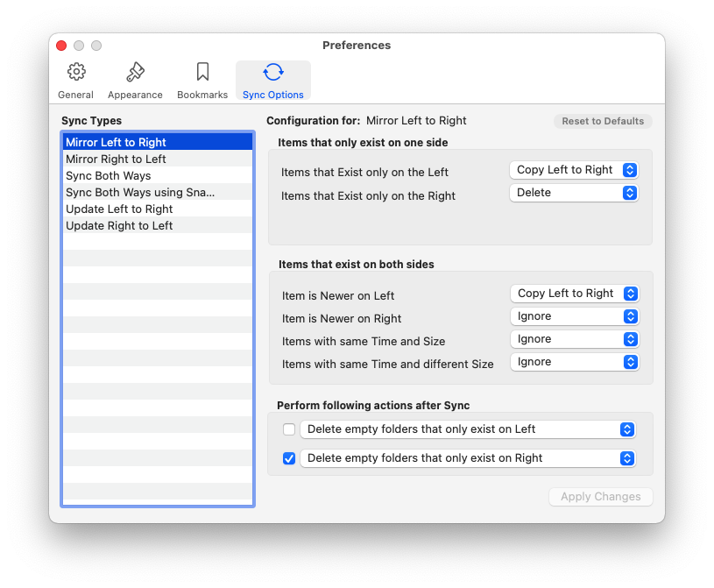The width and height of the screenshot is (714, 588).
Task: Open 'Items that Exist only on the Right' dropdown
Action: 574,193
